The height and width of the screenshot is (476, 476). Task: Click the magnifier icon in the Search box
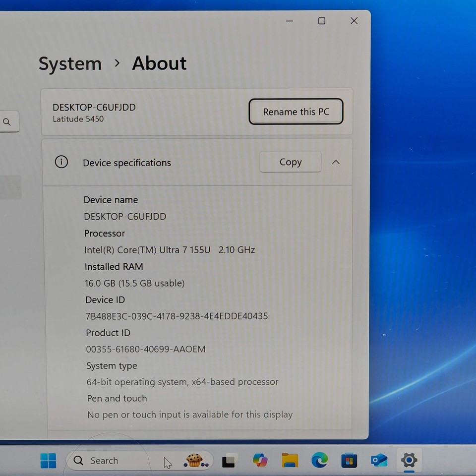(78, 461)
